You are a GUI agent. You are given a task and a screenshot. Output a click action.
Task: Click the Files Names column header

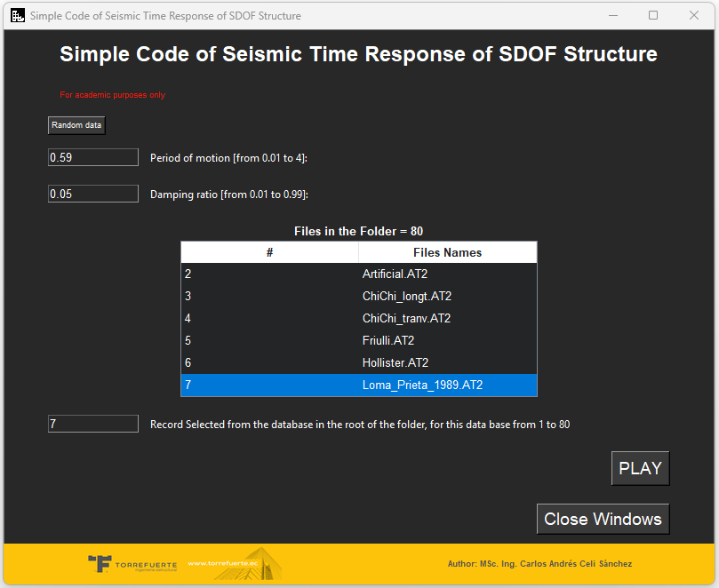[x=448, y=251]
